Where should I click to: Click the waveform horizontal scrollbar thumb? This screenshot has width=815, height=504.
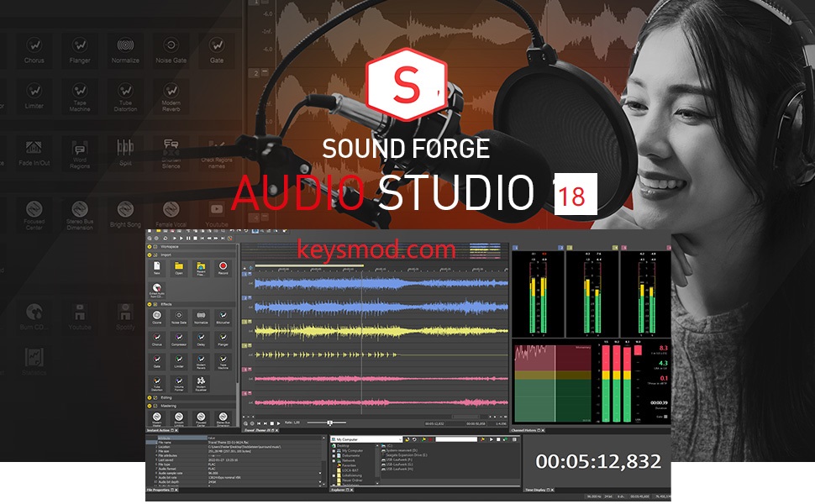pos(465,416)
